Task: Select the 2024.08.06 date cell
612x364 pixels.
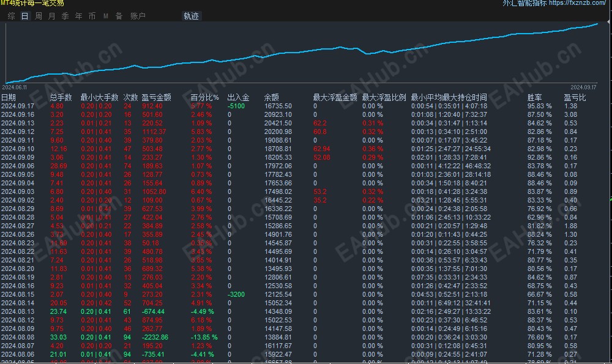Action: (18, 355)
